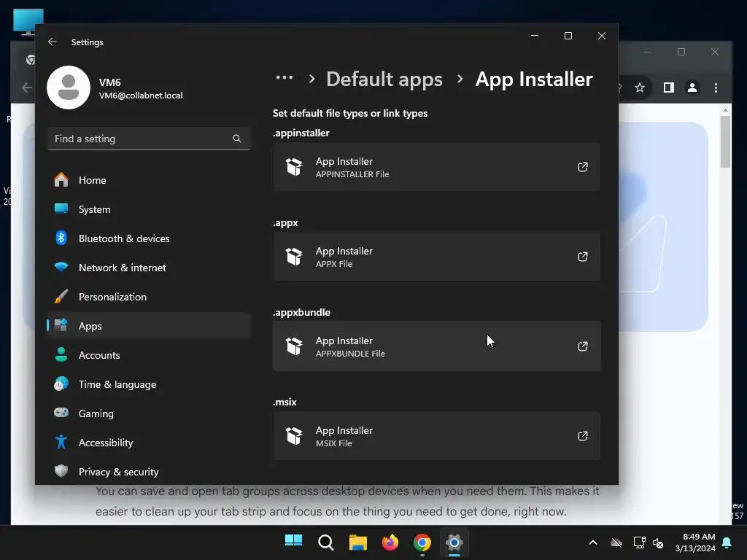Viewport: 747px width, 560px height.
Task: Click Chrome window's vertical scrollbar
Action: 725,142
